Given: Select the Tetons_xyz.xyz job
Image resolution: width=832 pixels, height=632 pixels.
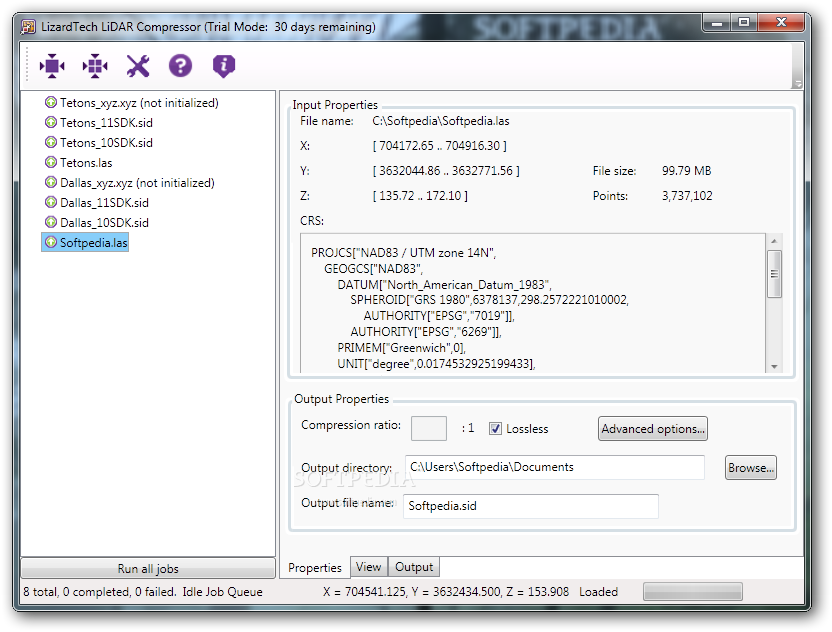Looking at the screenshot, I should tap(139, 102).
